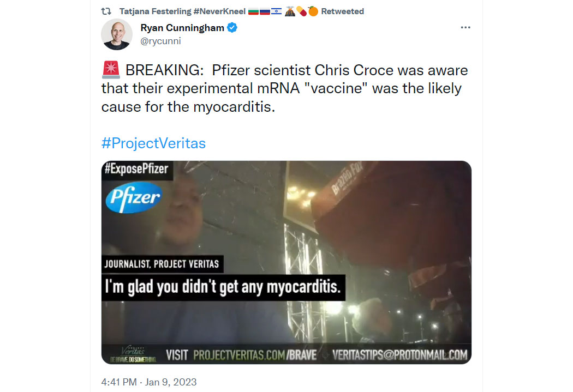The image size is (573, 392).
Task: Open the #ProjectVeritas hashtag
Action: tap(153, 143)
